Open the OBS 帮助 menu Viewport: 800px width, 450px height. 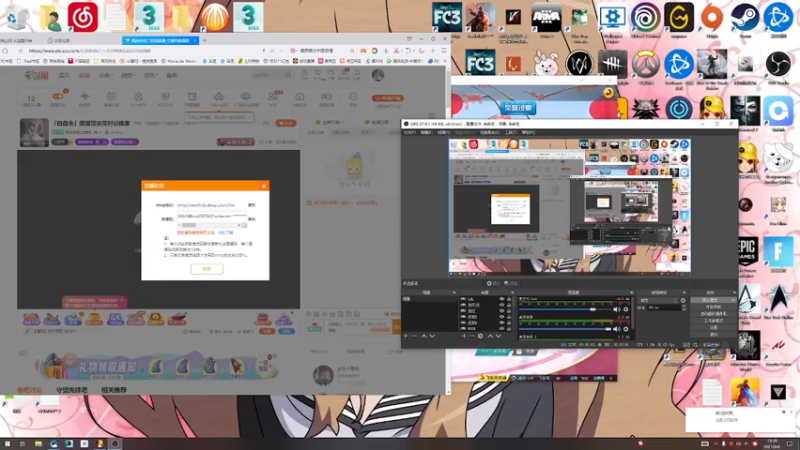pyautogui.click(x=528, y=133)
